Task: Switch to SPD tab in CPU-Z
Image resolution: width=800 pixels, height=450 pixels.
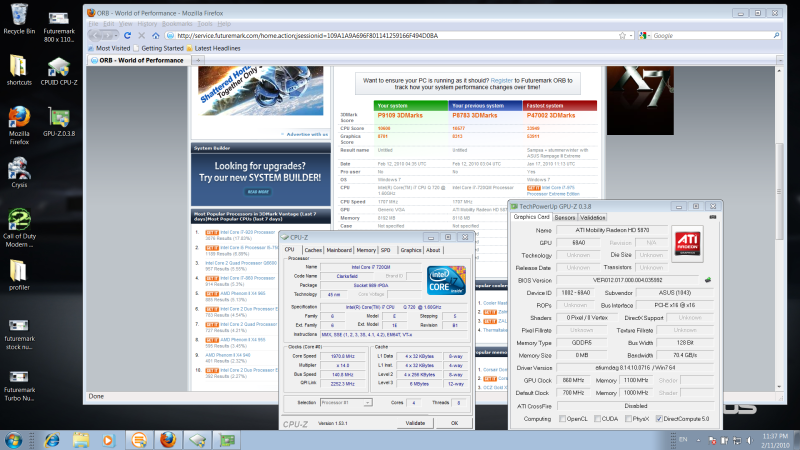Action: coord(386,250)
